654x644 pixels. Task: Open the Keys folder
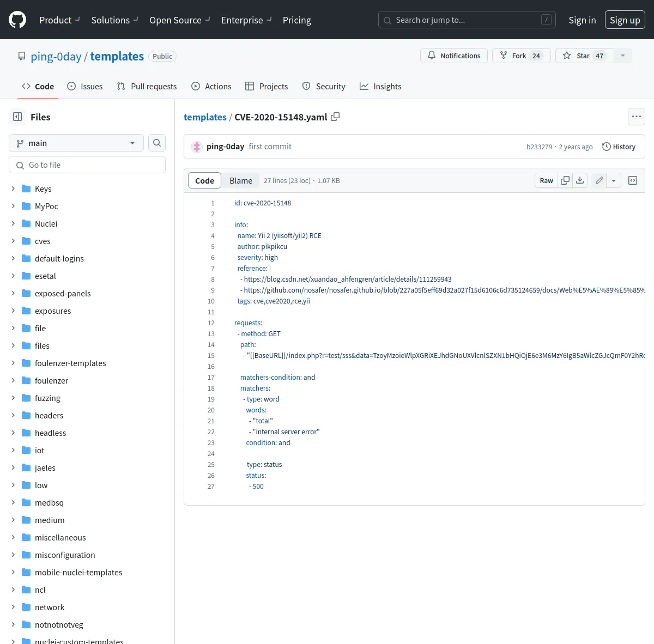(x=43, y=189)
